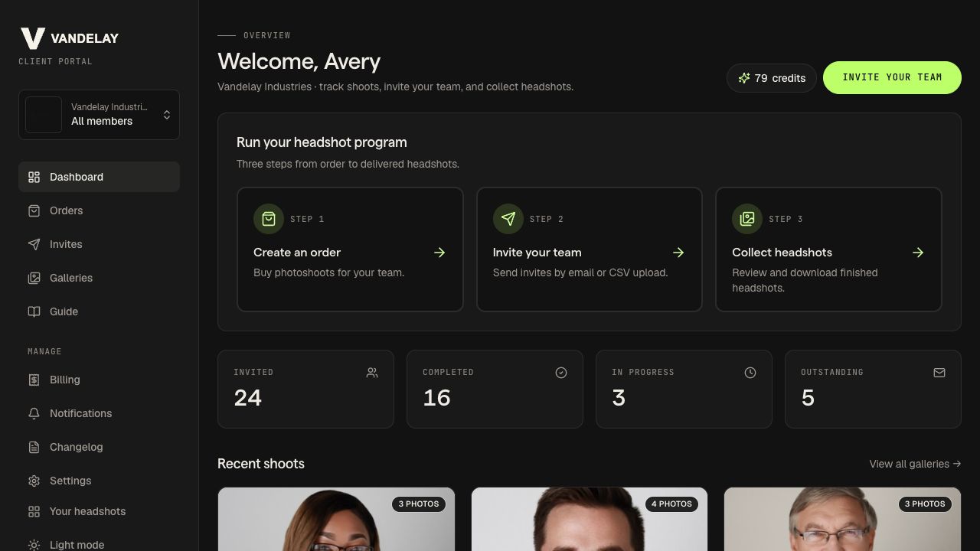
Task: Open the Invite your team step
Action: (x=590, y=249)
